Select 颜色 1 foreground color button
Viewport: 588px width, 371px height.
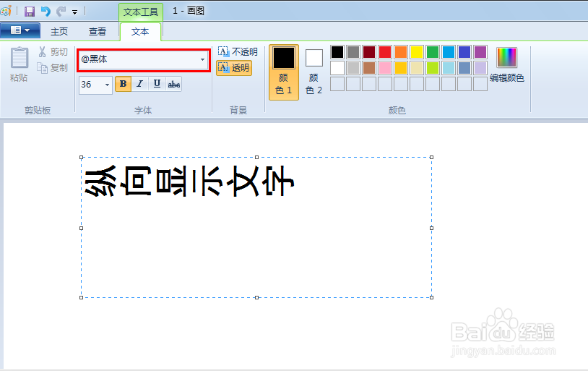pos(284,72)
